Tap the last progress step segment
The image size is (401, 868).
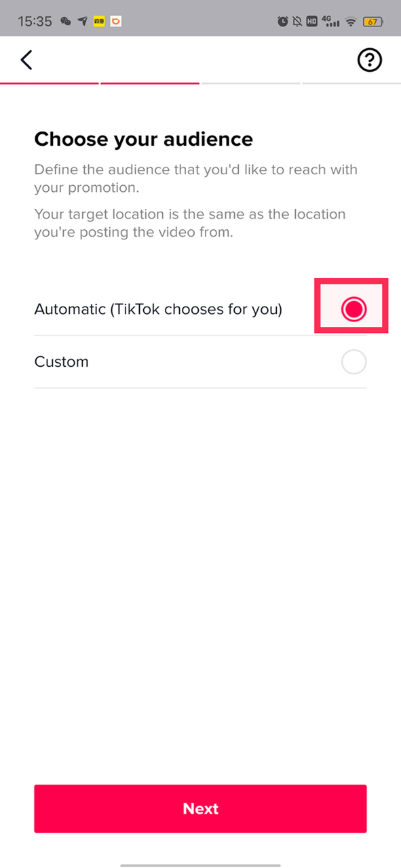click(x=351, y=83)
